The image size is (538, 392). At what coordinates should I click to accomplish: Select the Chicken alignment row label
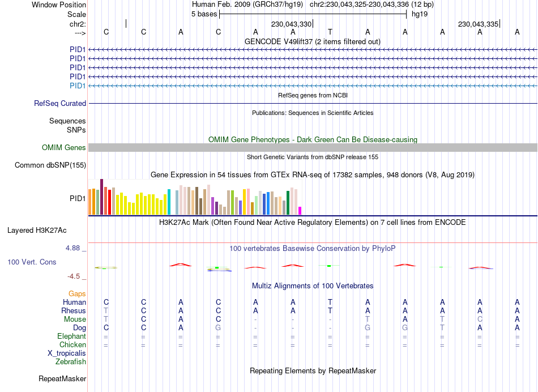(72, 344)
